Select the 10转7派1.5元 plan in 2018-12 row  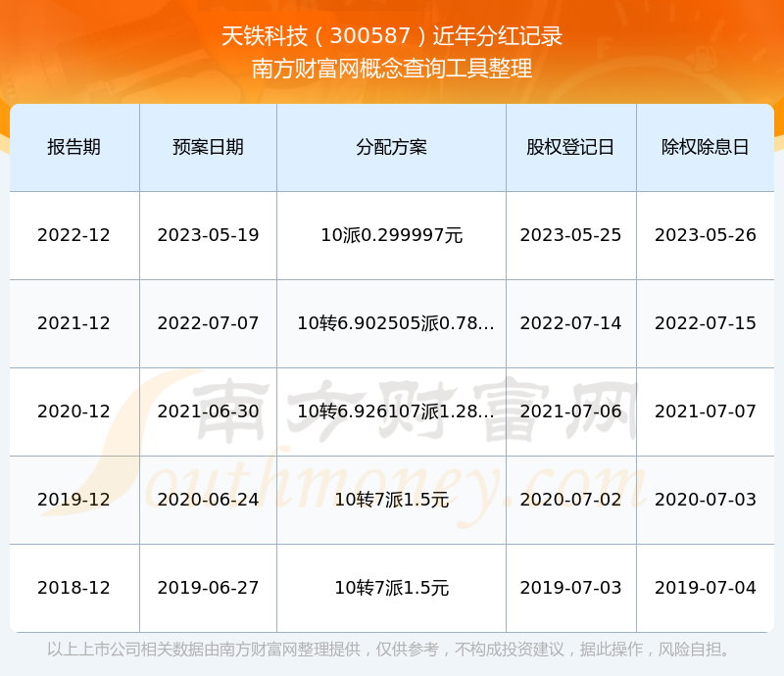pos(391,587)
